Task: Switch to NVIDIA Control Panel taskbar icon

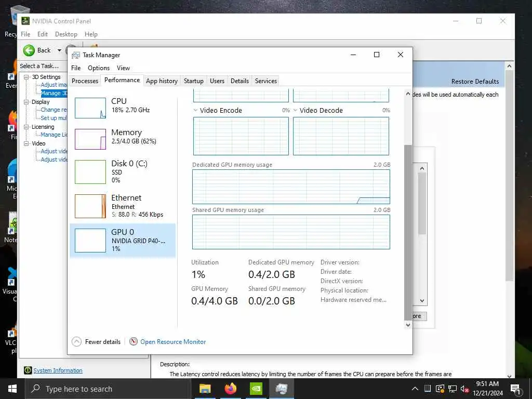Action: point(256,389)
